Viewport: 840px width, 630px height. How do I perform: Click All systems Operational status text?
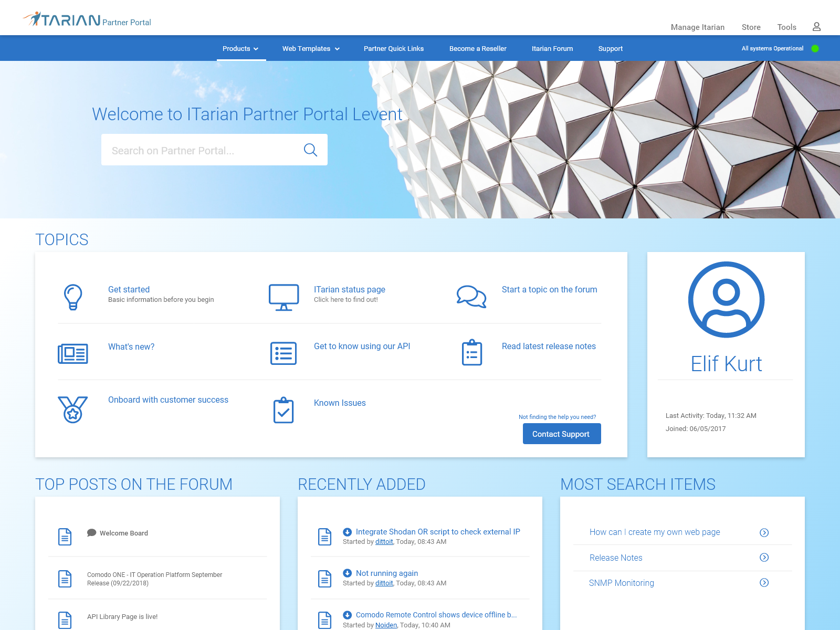click(772, 48)
